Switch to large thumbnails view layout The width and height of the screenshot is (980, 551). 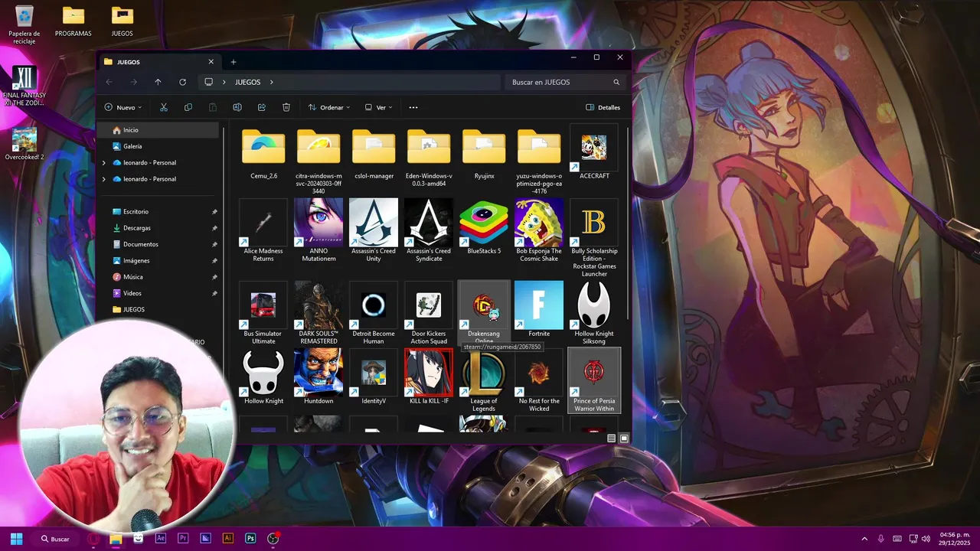tap(624, 438)
